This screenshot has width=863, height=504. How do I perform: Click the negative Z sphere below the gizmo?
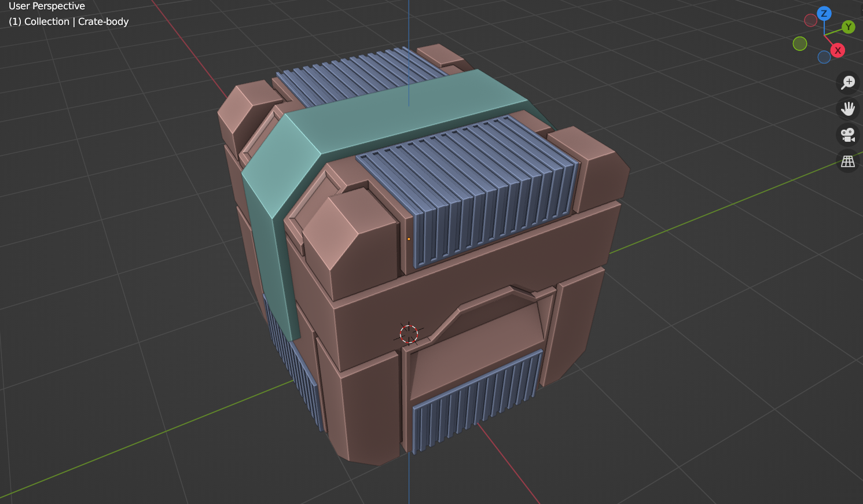point(824,57)
